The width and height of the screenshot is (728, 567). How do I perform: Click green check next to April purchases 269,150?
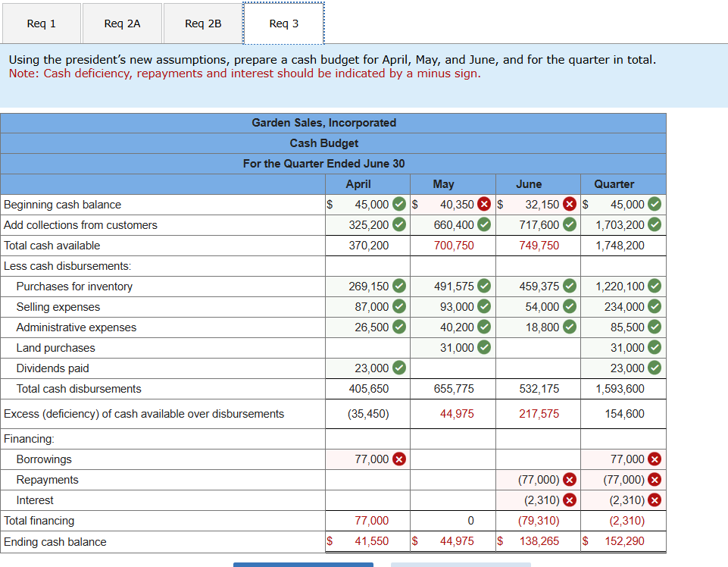click(x=399, y=286)
